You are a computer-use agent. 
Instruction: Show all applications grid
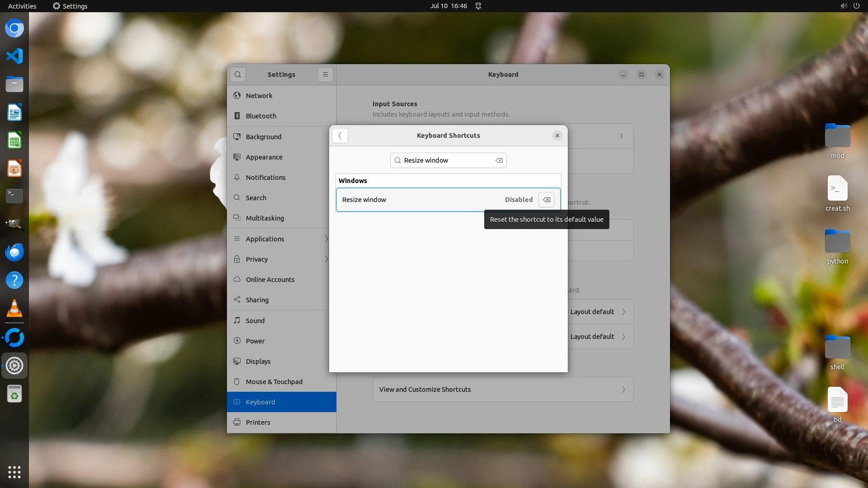coord(14,472)
